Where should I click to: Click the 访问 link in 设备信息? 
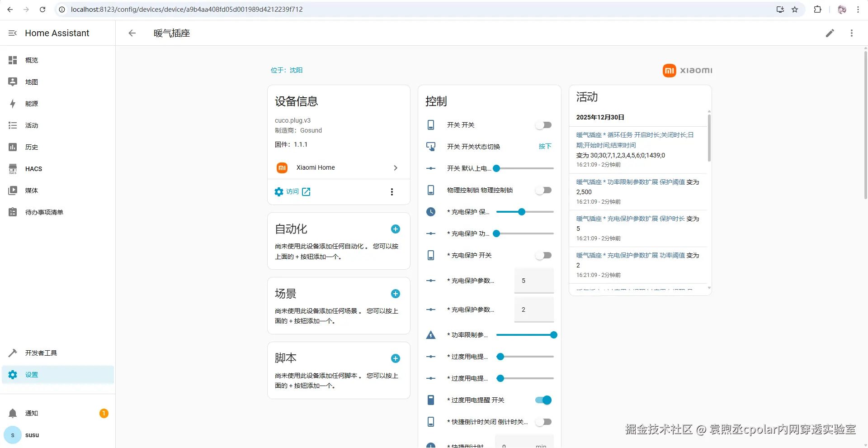pyautogui.click(x=292, y=192)
